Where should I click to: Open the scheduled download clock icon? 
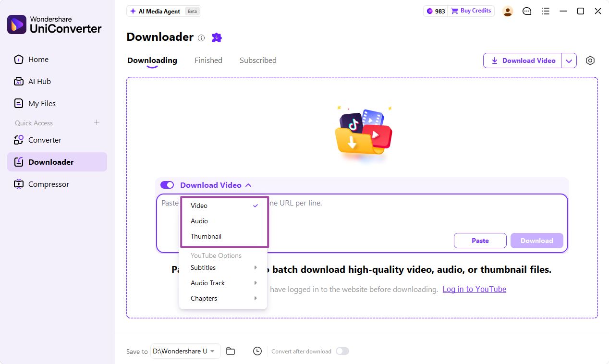pos(257,351)
